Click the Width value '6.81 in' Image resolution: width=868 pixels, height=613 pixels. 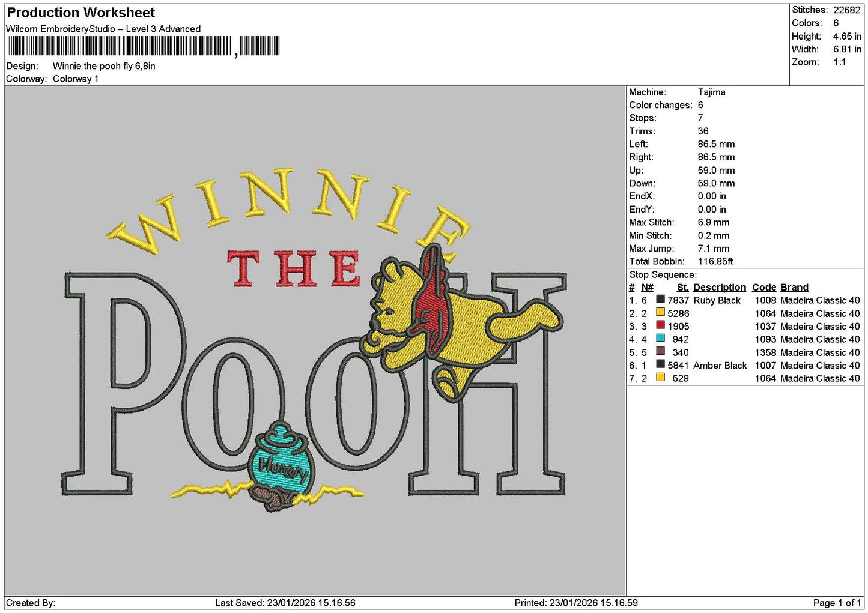click(x=847, y=49)
